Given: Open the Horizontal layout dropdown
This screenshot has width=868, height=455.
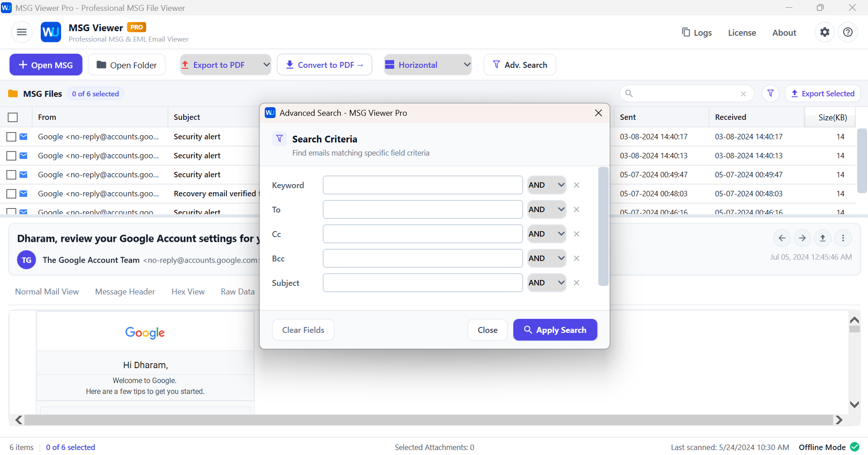Looking at the screenshot, I should click(x=428, y=65).
